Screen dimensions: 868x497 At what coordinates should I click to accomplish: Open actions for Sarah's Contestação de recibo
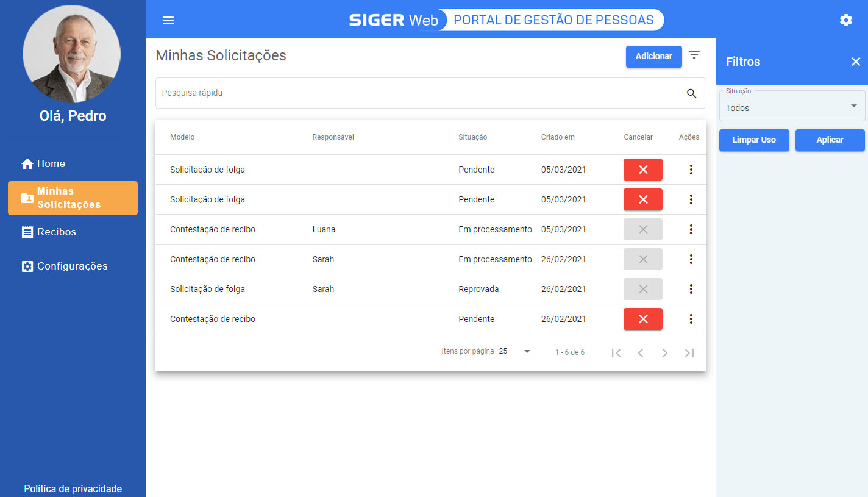coord(691,259)
